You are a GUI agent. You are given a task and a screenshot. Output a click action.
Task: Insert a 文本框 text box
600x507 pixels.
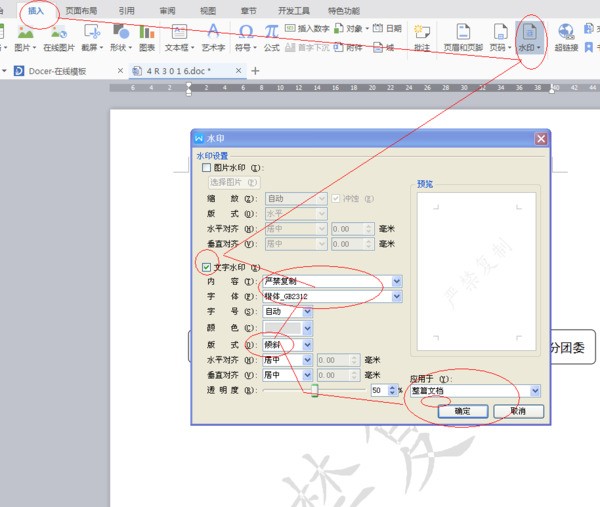[179, 37]
